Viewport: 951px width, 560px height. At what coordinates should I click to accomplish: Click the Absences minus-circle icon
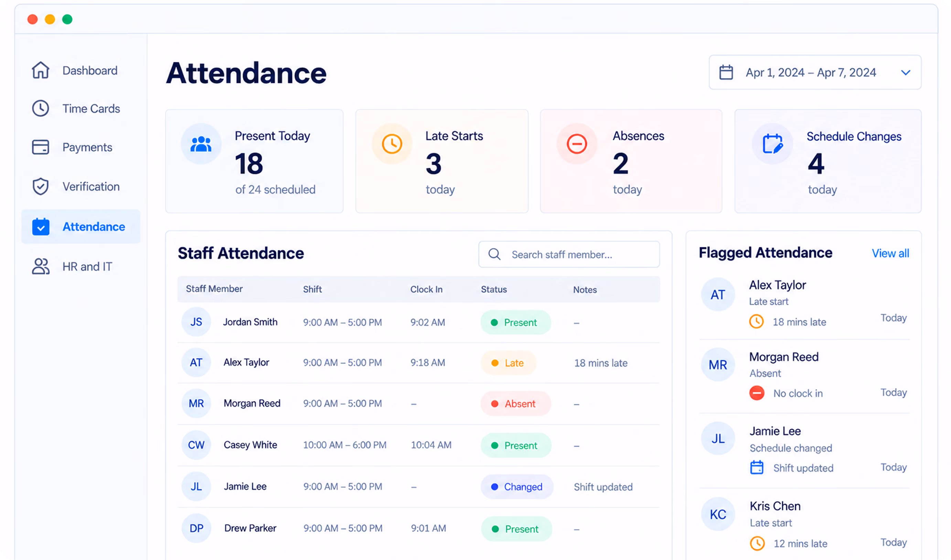(577, 144)
